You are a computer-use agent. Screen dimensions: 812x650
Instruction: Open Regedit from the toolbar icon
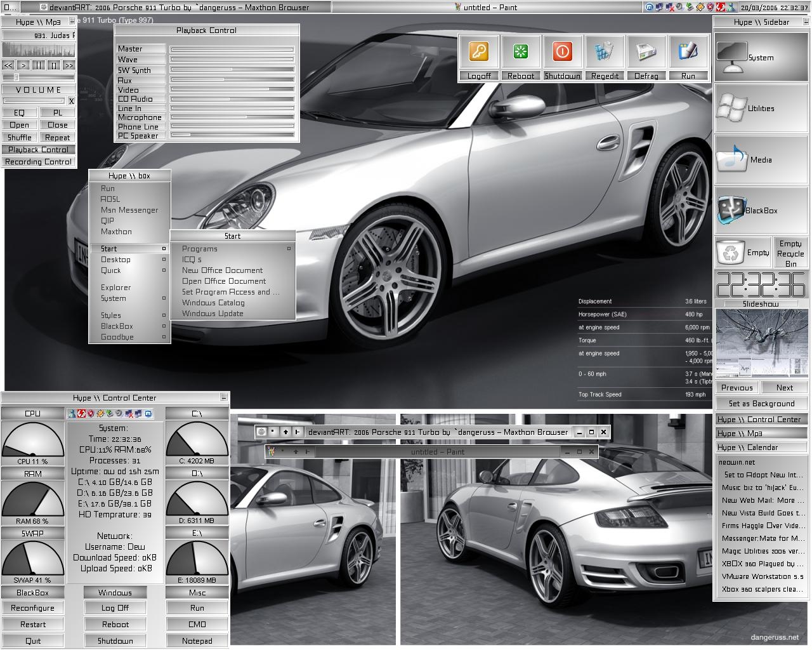604,52
